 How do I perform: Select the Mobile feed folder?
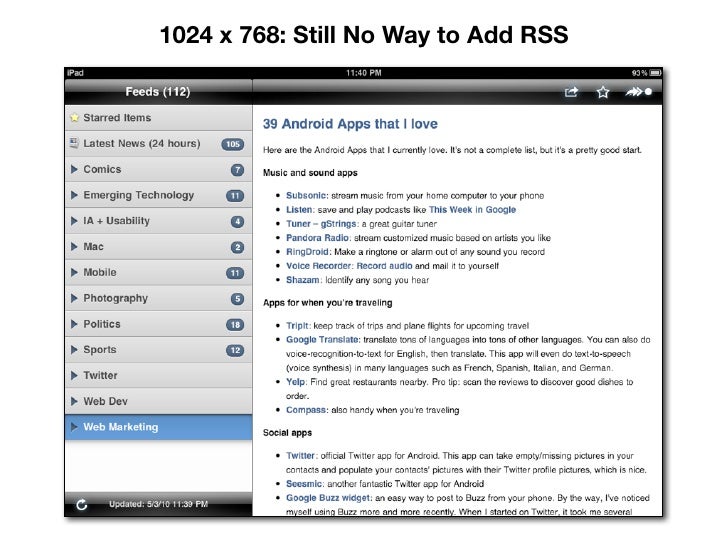coord(159,273)
